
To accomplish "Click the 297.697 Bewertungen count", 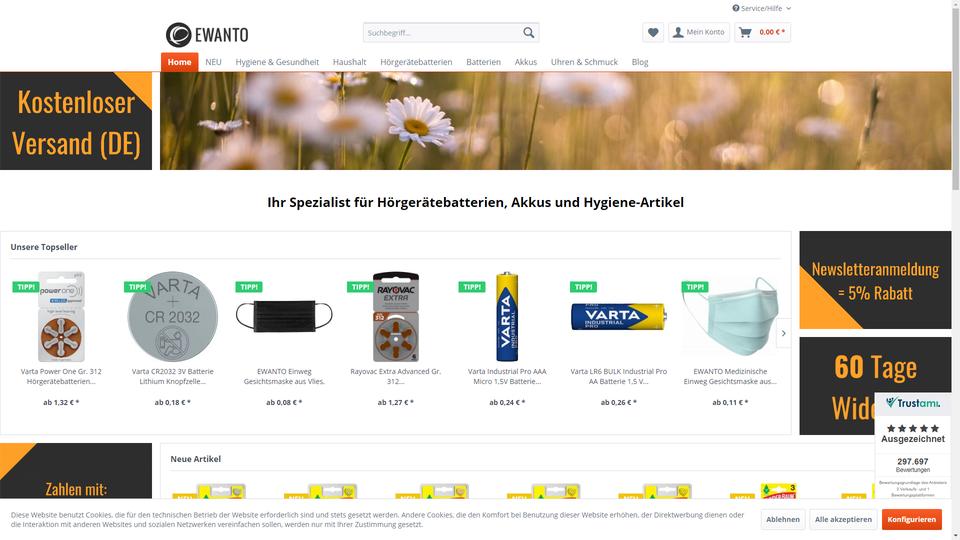I will (912, 465).
